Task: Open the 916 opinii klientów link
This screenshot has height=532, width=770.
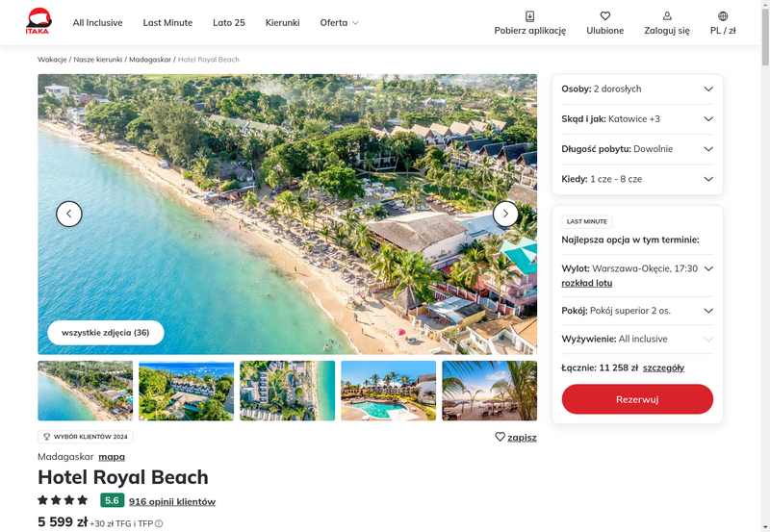Action: click(x=172, y=501)
